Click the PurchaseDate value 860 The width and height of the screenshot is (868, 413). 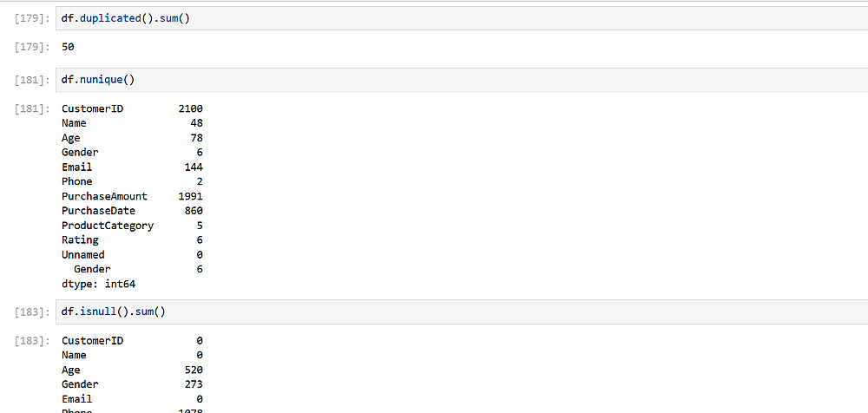[x=194, y=211]
